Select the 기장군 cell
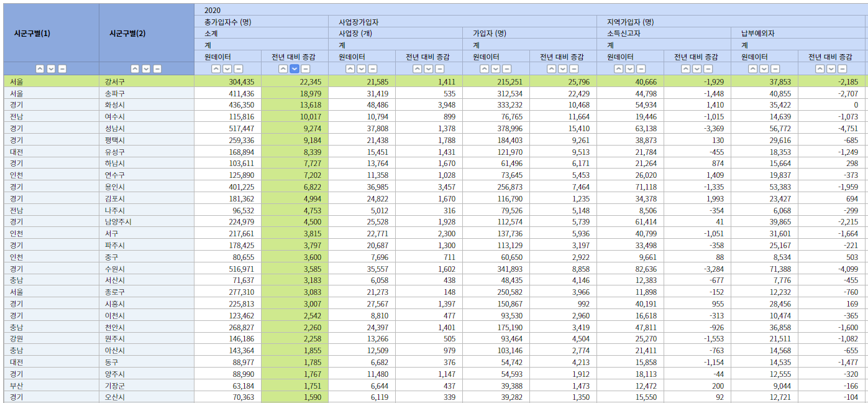Image resolution: width=868 pixels, height=403 pixels. [x=147, y=385]
